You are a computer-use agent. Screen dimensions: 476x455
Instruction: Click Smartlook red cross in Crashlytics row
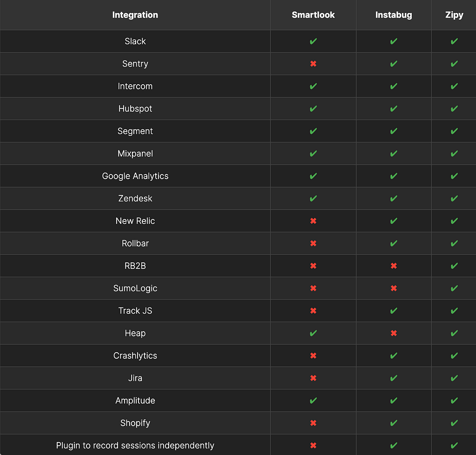313,356
